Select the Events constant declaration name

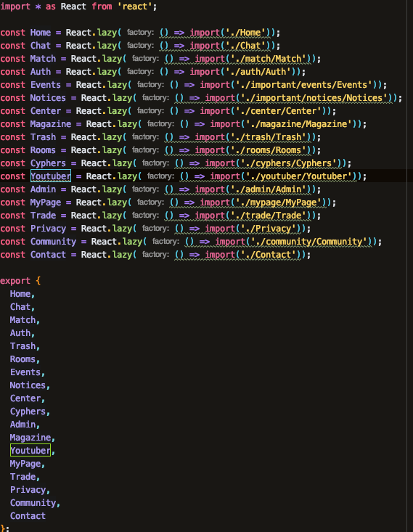tap(46, 85)
